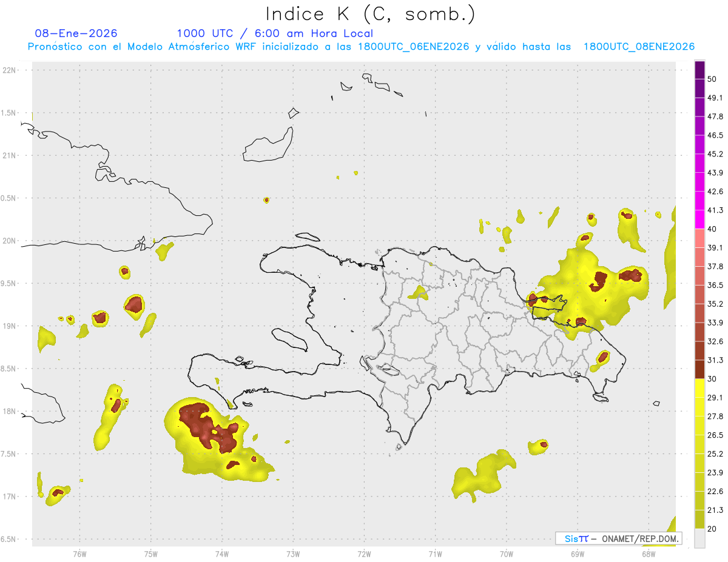Pick the salmon swatch between 39.1 and 40

coord(699,239)
